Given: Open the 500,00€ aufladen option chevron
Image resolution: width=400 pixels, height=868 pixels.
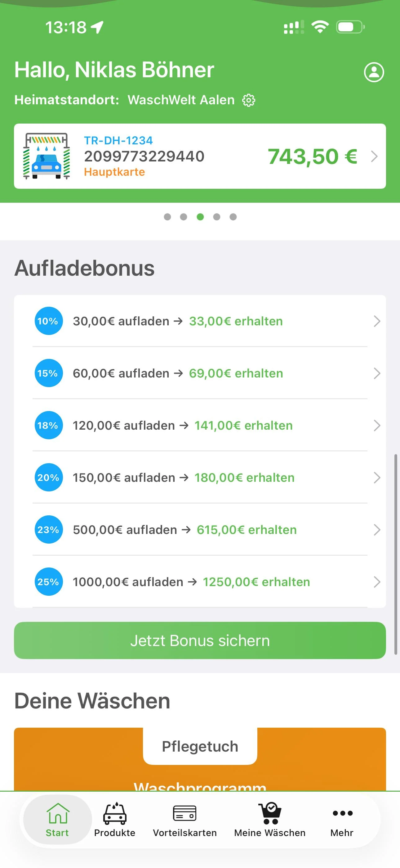Looking at the screenshot, I should click(377, 530).
